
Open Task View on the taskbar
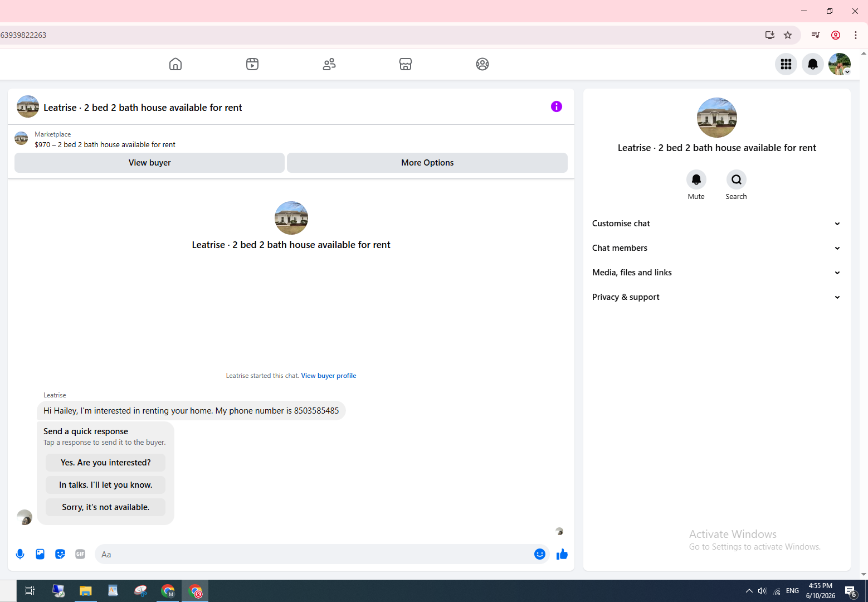click(30, 591)
